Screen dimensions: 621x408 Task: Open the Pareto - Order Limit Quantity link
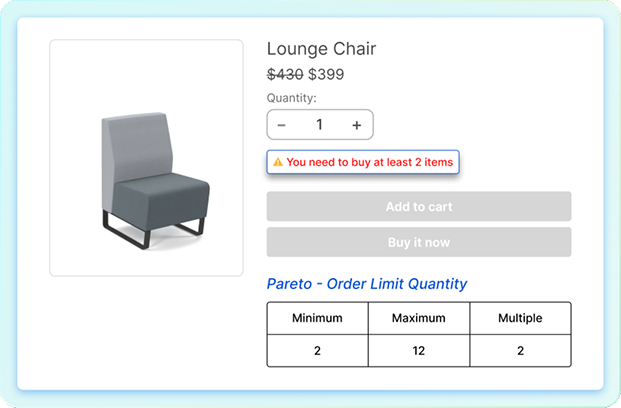tap(367, 284)
